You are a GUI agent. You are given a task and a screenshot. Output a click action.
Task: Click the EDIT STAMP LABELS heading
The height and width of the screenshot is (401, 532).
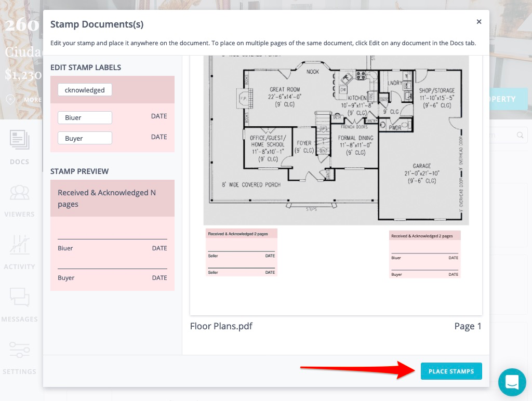point(86,68)
